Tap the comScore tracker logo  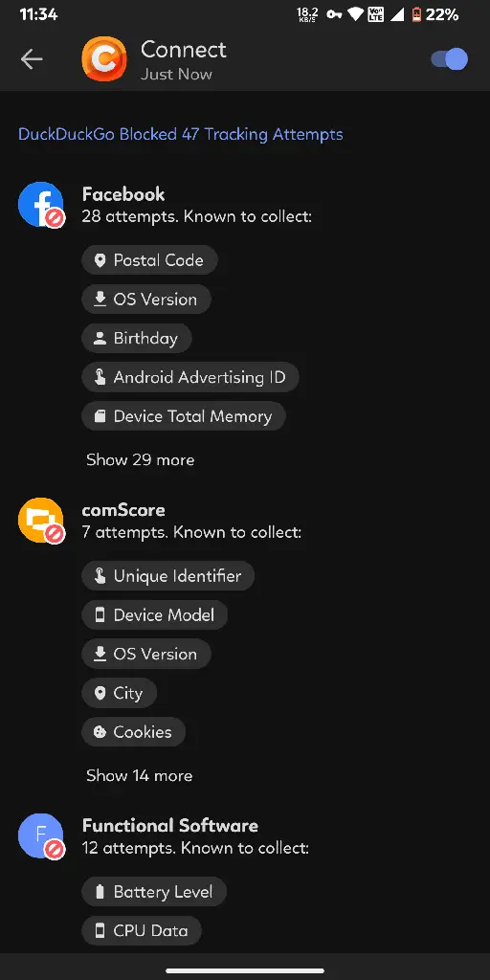[41, 520]
